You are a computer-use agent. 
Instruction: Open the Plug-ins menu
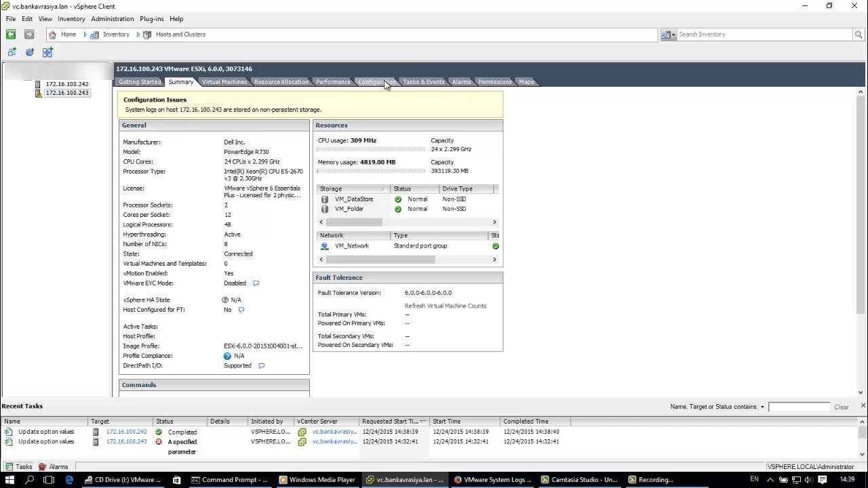tap(151, 19)
